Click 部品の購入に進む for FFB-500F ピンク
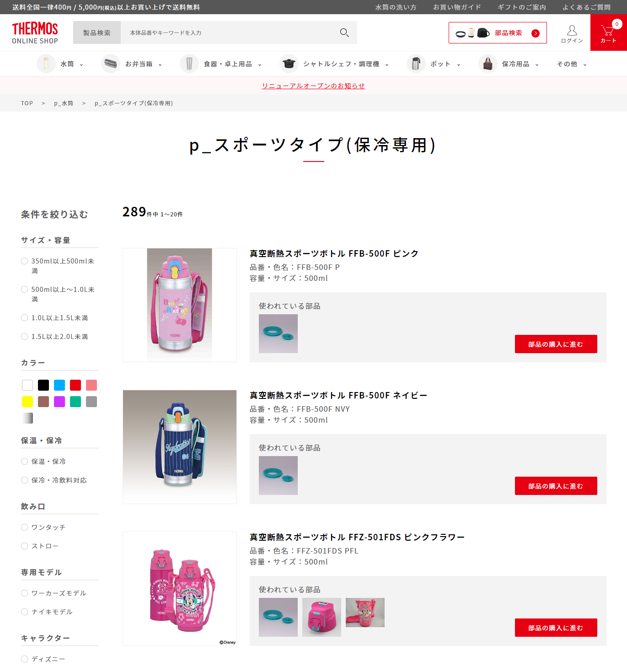627x672 pixels. tap(556, 344)
